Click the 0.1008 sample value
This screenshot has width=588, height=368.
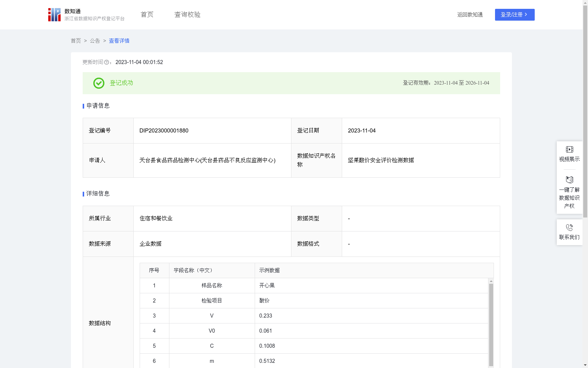(x=267, y=346)
